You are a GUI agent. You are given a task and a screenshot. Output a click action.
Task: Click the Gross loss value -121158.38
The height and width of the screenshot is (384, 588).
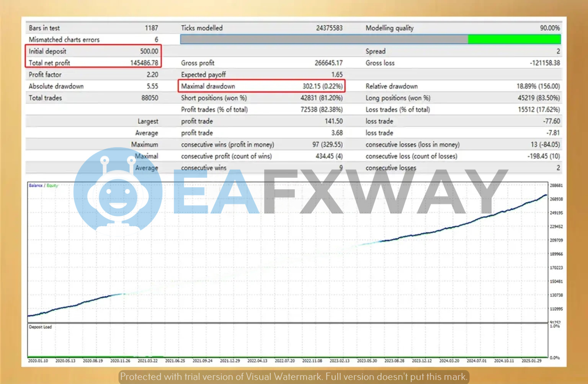pos(545,63)
